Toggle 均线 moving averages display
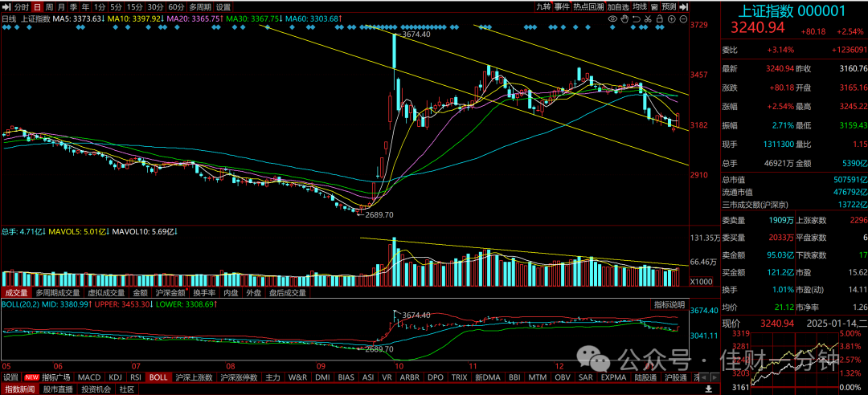868x395 pixels. (x=640, y=6)
